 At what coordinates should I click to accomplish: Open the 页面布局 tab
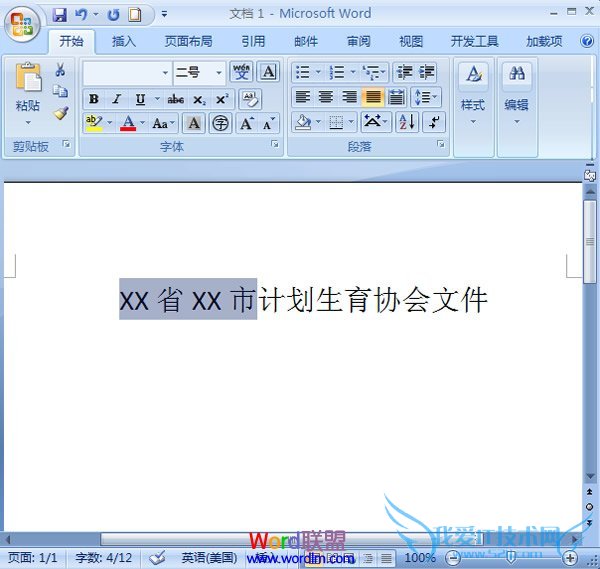tap(188, 41)
